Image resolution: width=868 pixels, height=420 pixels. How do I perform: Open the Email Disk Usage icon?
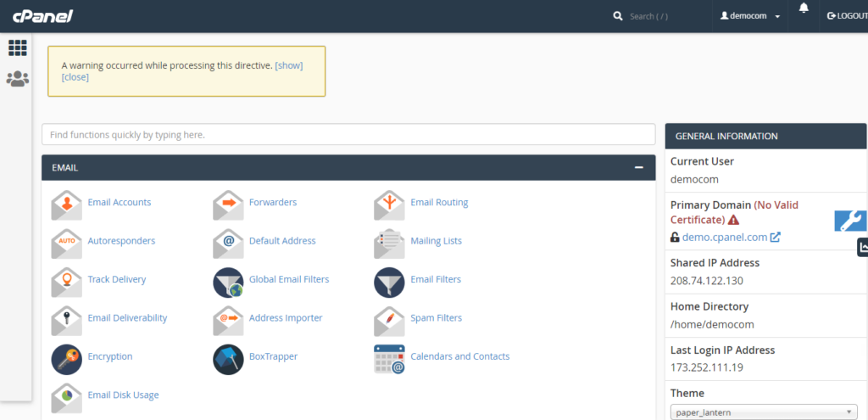[x=66, y=398]
